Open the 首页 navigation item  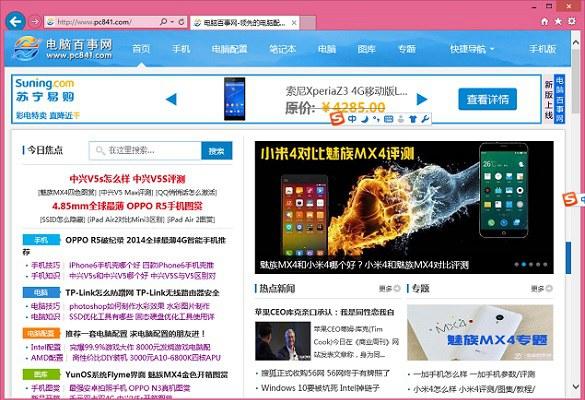click(x=141, y=49)
